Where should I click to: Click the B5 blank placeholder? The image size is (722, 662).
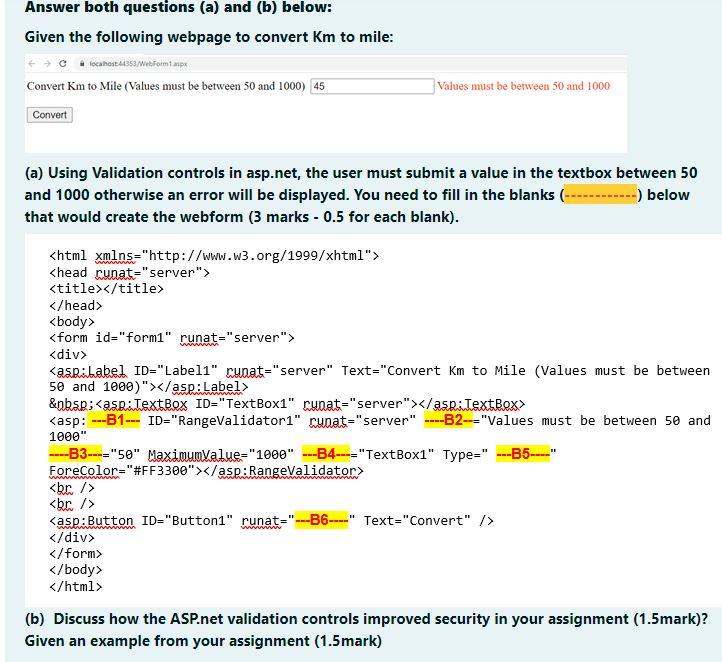(x=523, y=454)
